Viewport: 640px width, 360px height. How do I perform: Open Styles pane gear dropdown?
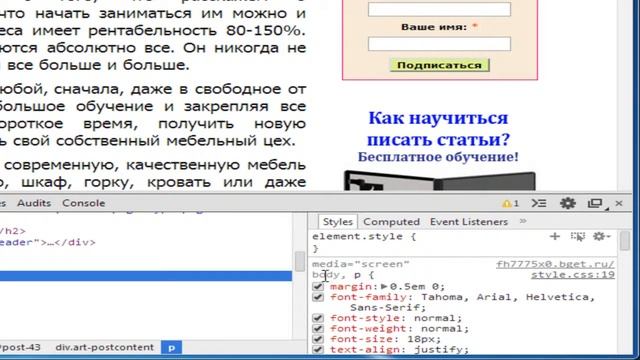click(x=602, y=236)
